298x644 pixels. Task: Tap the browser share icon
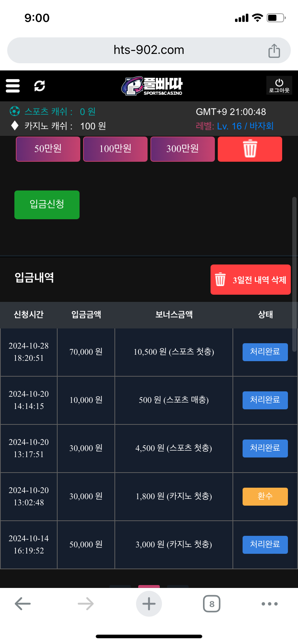tap(274, 51)
